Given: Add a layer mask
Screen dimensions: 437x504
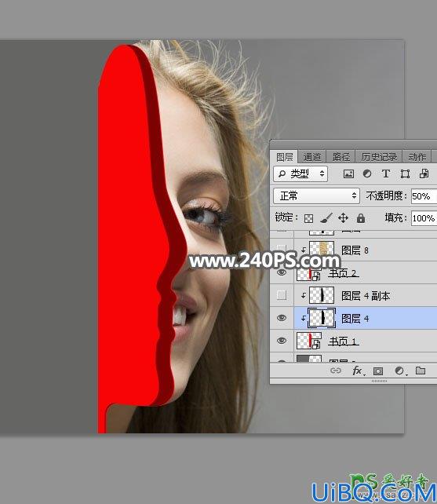Looking at the screenshot, I should pos(378,371).
